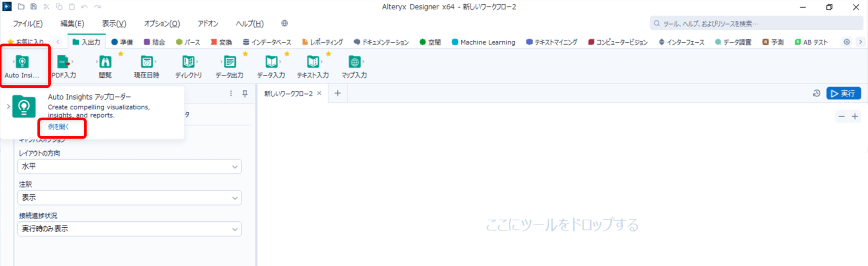Open the ファイル(F) menu
The height and width of the screenshot is (266, 868).
[28, 23]
